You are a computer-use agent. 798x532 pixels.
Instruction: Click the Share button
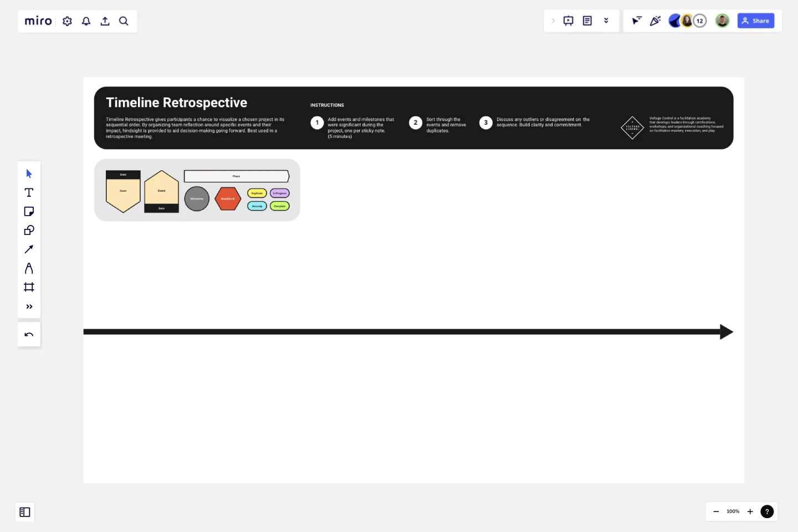coord(756,21)
